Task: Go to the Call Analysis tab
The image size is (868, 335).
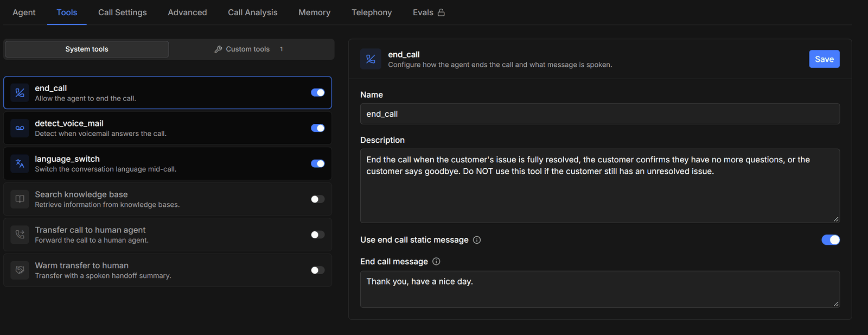Action: 253,12
